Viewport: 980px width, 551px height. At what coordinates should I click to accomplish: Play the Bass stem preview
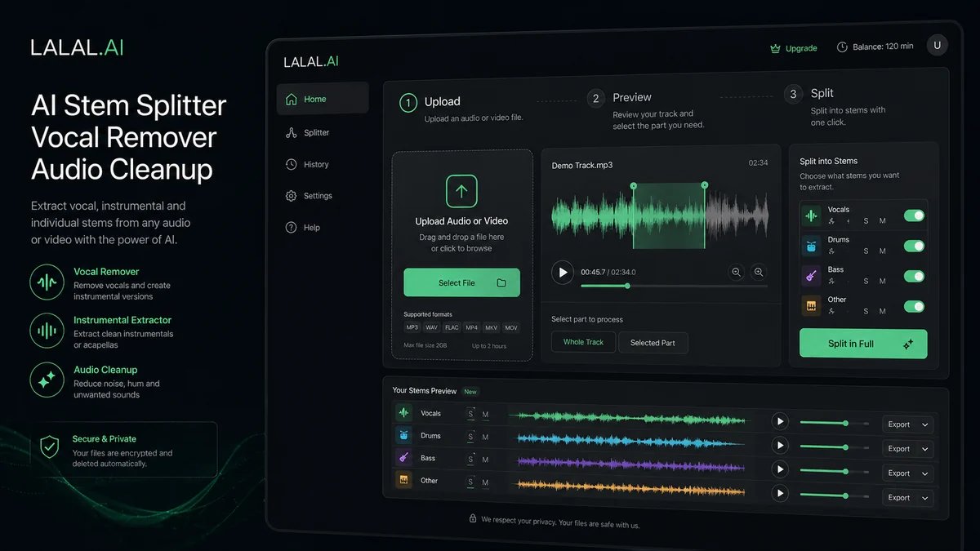click(780, 469)
